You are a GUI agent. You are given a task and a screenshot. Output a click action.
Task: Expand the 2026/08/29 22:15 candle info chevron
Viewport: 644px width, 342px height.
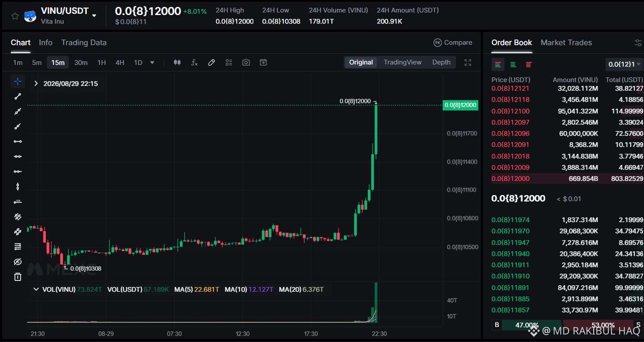(x=36, y=83)
